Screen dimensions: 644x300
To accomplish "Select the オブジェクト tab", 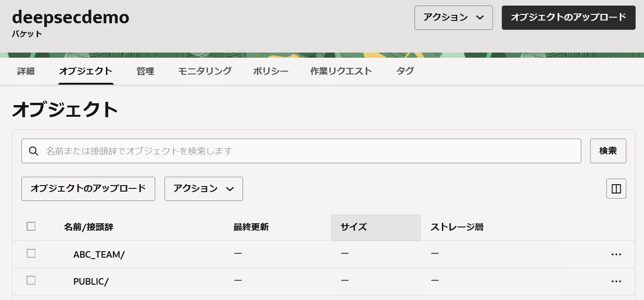I will coord(86,71).
